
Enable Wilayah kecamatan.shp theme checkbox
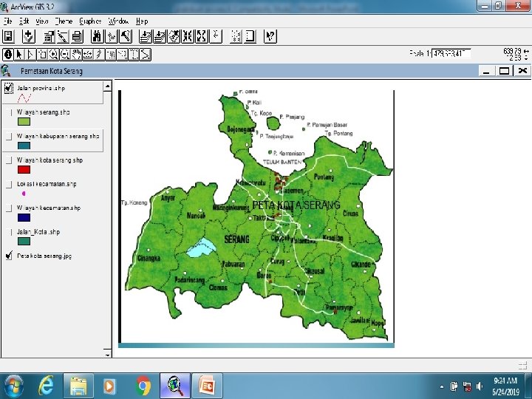click(x=9, y=208)
